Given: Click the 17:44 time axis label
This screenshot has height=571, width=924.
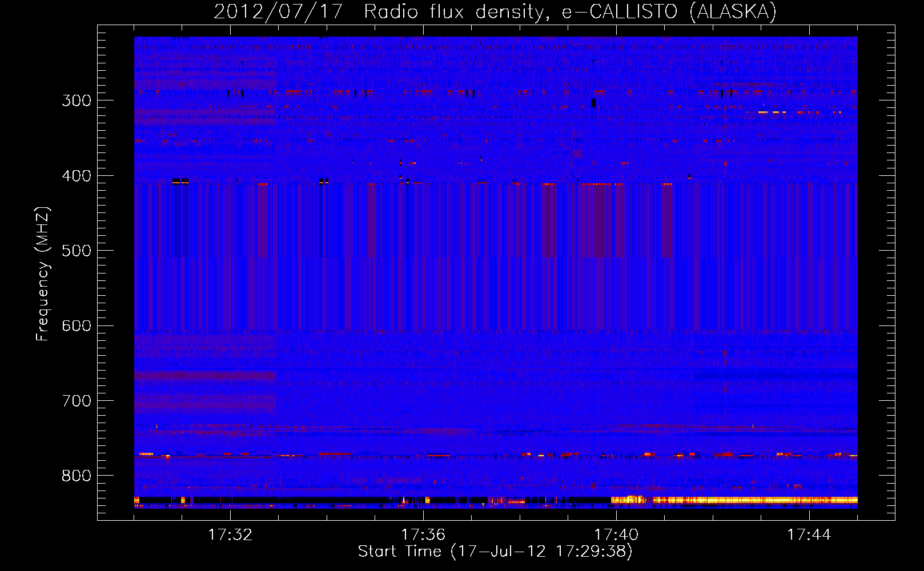Looking at the screenshot, I should pos(809,534).
